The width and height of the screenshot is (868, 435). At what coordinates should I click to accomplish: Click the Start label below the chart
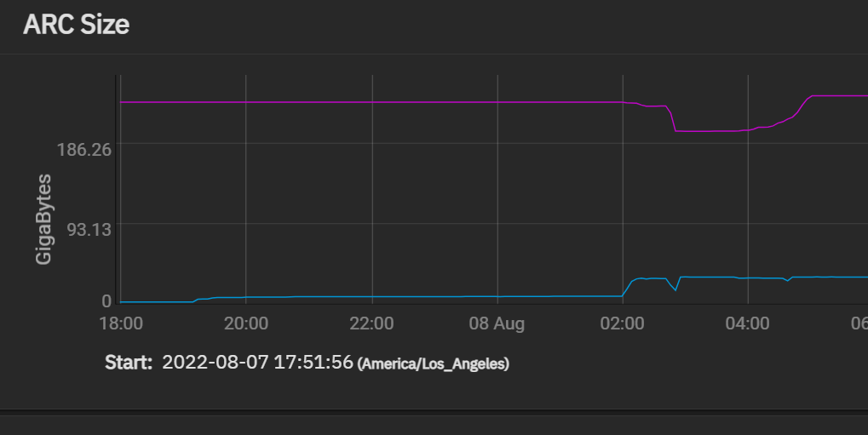129,363
